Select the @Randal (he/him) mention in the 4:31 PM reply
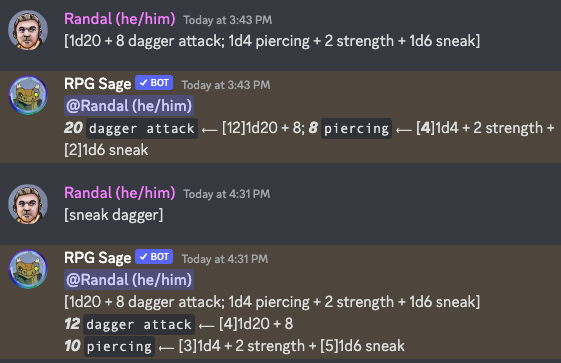The image size is (561, 363). pyautogui.click(x=129, y=280)
